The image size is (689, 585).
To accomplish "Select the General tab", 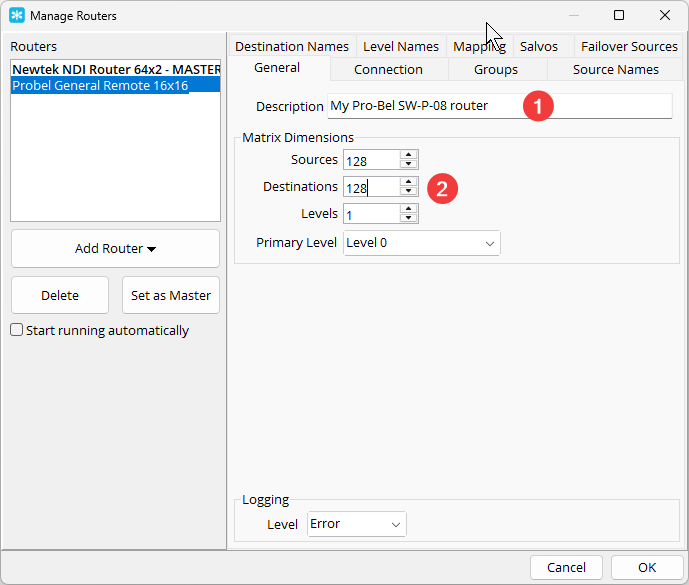I will click(x=277, y=68).
